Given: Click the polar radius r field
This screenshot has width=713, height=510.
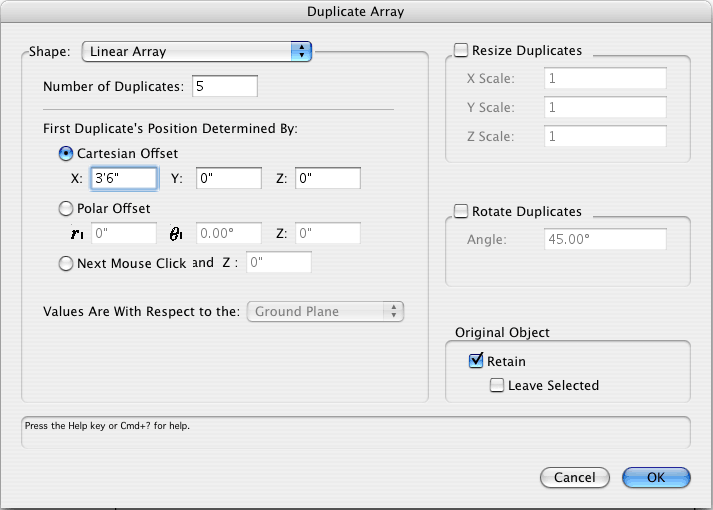Looking at the screenshot, I should pos(124,234).
